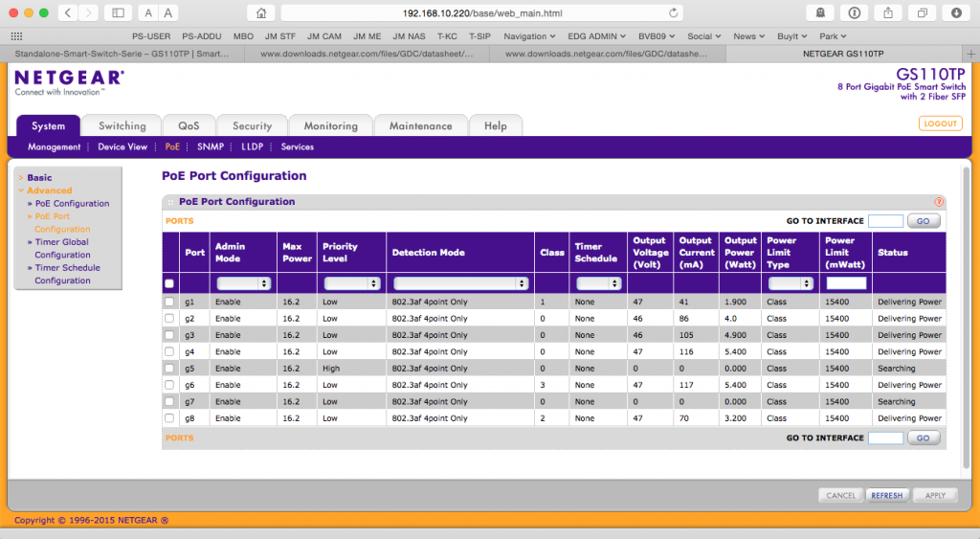Switch to the Maintenance tab

421,125
